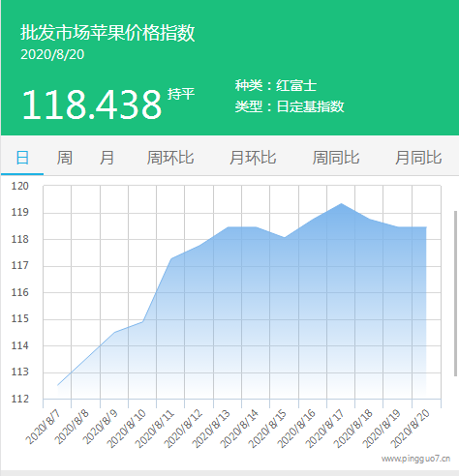459x476 pixels.
Task: Switch to the 月同比 tab
Action: [418, 158]
